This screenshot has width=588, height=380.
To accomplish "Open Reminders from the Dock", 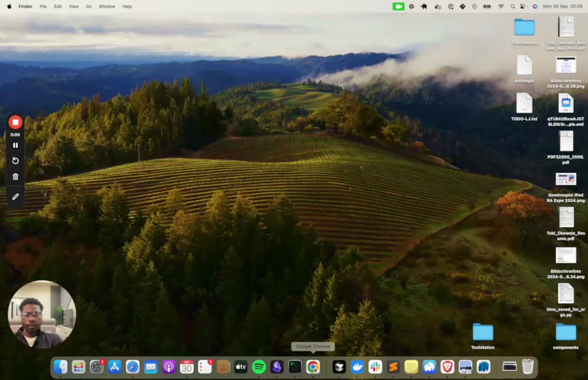I will [x=205, y=367].
